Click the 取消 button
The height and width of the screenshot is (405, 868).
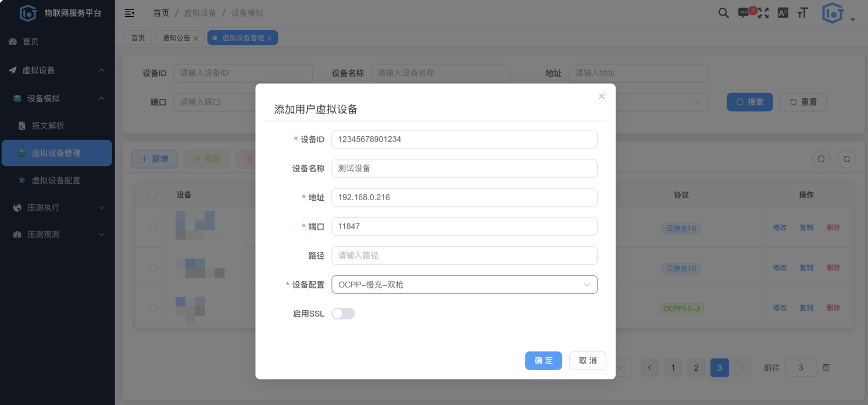point(588,361)
